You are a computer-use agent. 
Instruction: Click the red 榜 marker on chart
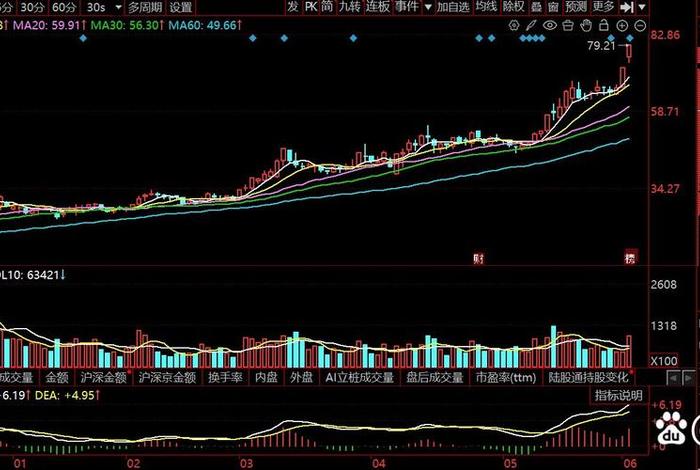pyautogui.click(x=631, y=258)
